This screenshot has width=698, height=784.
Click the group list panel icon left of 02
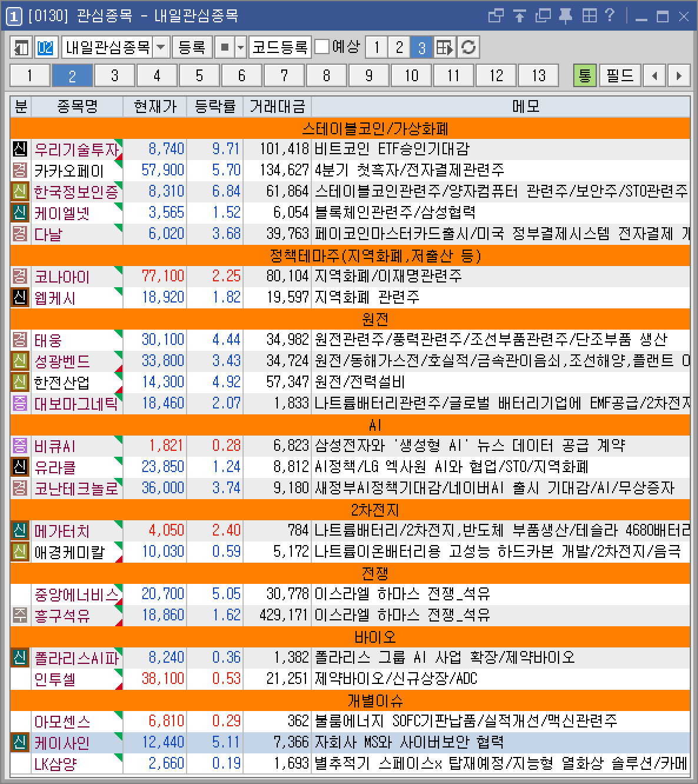coord(22,47)
